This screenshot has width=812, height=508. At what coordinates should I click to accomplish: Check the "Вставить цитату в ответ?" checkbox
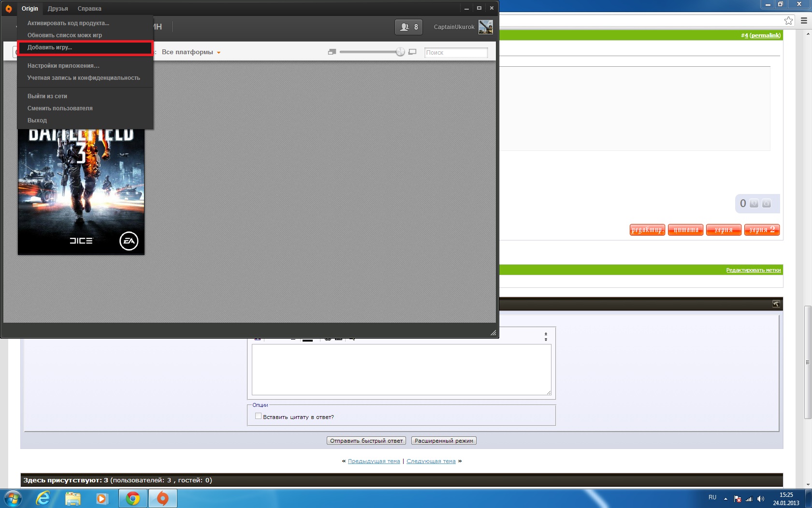(258, 416)
